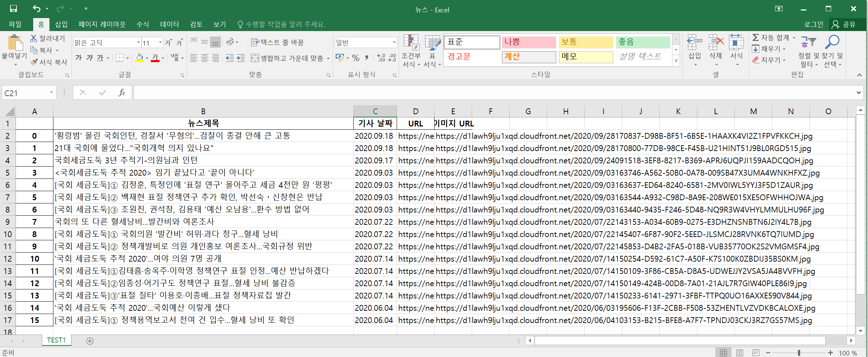The width and height of the screenshot is (868, 357).
Task: Select the TEST1 sheet tab
Action: pyautogui.click(x=56, y=340)
